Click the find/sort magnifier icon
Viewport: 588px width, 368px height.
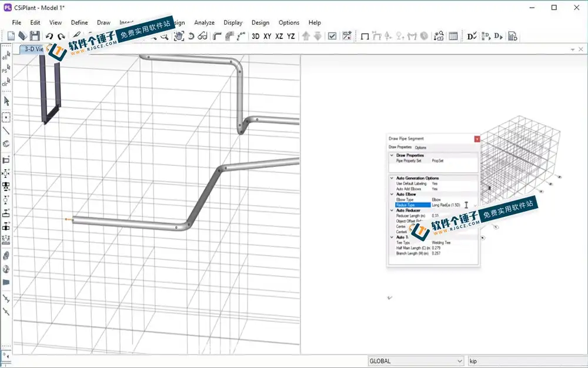pyautogui.click(x=439, y=36)
